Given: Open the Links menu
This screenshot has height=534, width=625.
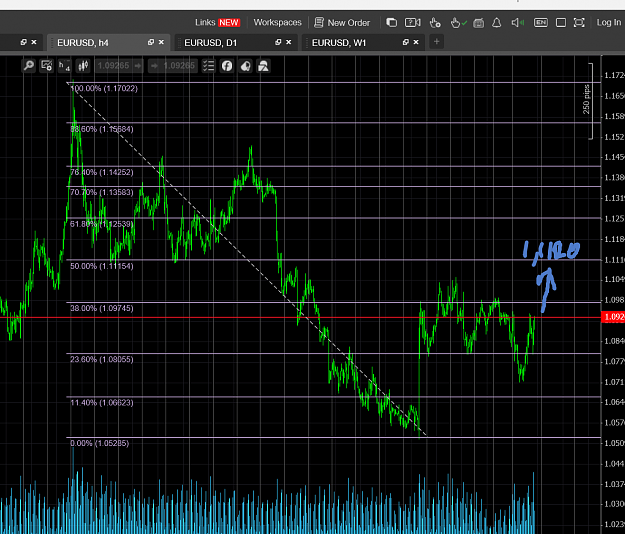Looking at the screenshot, I should (x=205, y=22).
